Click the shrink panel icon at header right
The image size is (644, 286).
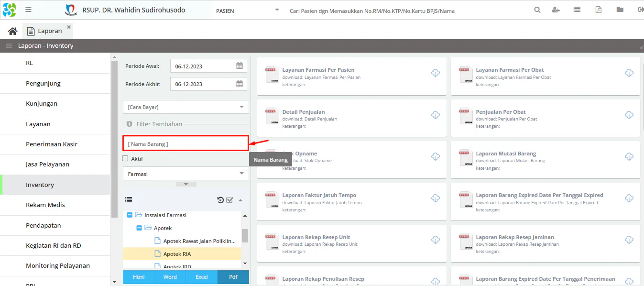click(641, 46)
